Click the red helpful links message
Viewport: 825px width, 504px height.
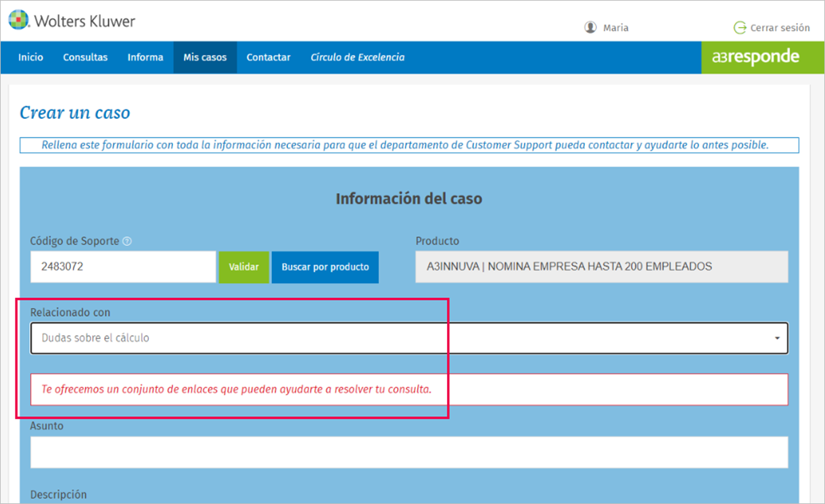[409, 390]
